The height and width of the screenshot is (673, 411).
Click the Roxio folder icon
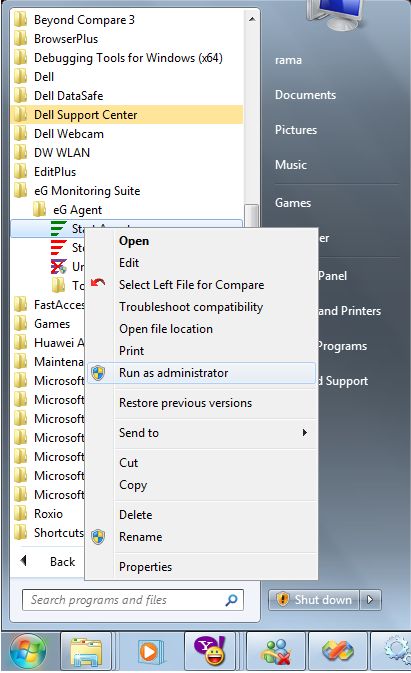tap(21, 513)
